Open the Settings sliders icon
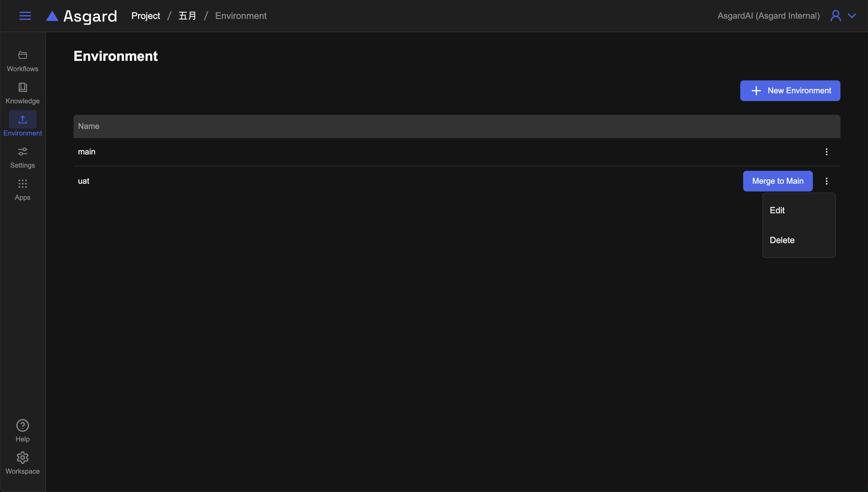This screenshot has height=492, width=868. coord(23,151)
